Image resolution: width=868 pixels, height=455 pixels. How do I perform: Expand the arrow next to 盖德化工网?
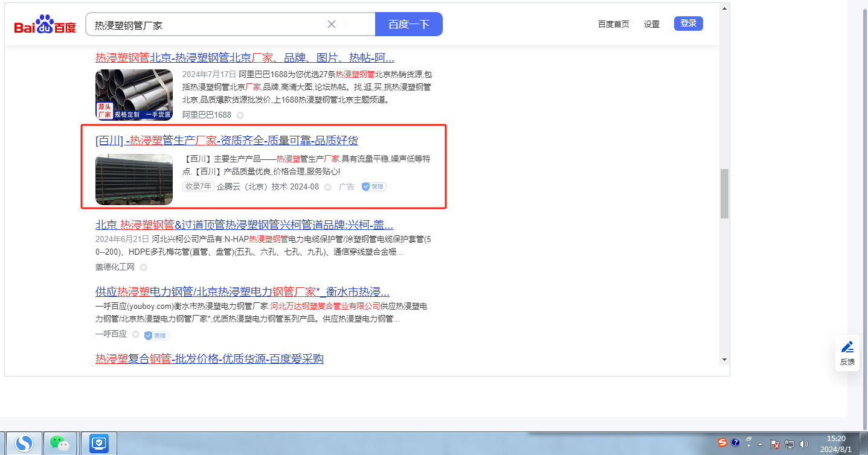[143, 267]
